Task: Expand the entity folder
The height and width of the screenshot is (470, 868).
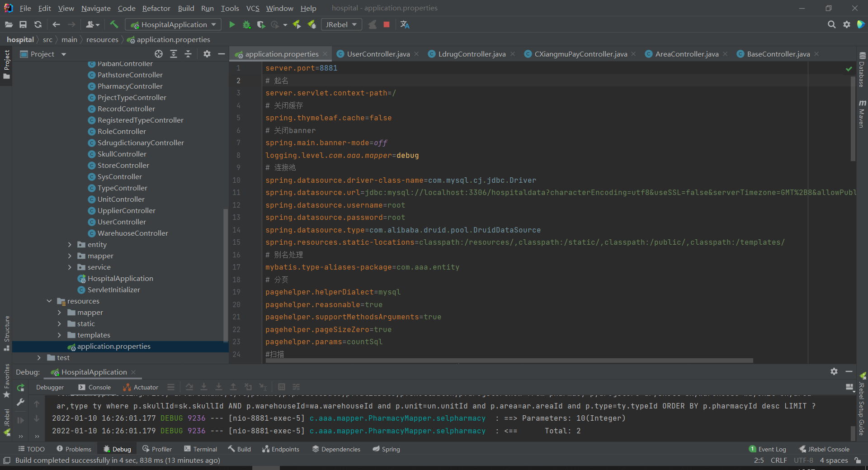Action: point(70,244)
